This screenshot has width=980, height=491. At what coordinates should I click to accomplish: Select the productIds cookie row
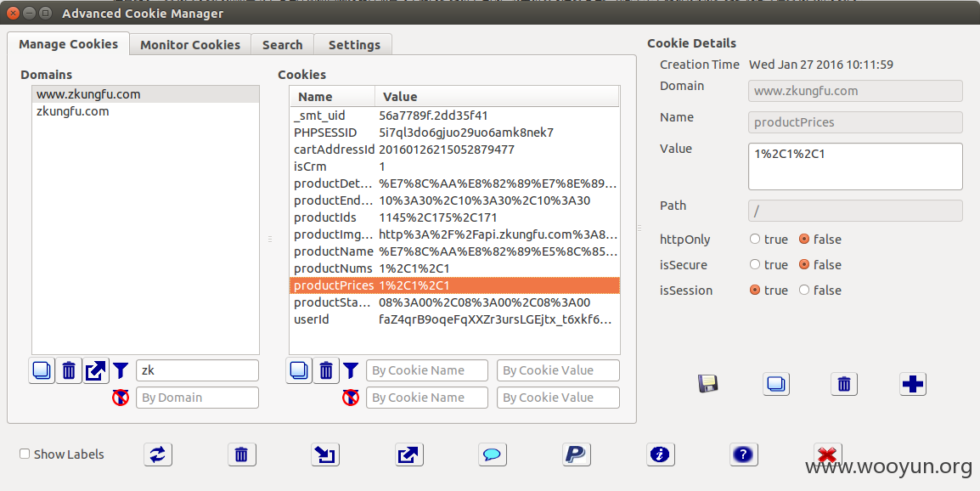[x=454, y=217]
